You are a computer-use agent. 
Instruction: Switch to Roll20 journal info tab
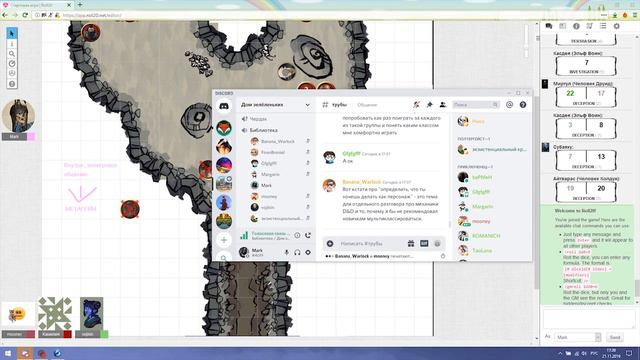(576, 26)
